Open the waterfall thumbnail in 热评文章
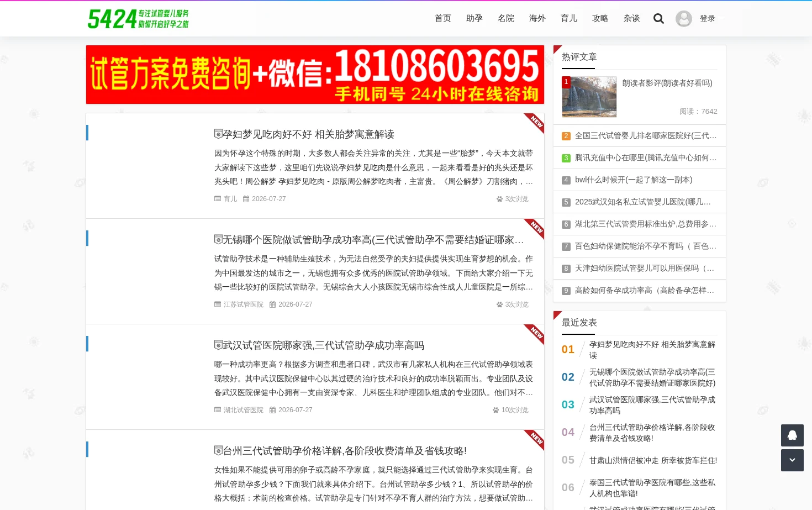The height and width of the screenshot is (510, 812). pyautogui.click(x=589, y=97)
